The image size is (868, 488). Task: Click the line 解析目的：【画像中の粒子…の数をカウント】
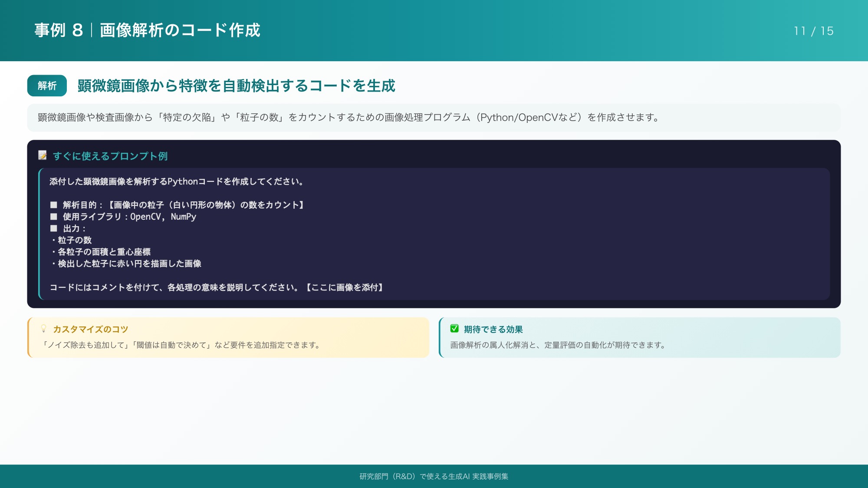[x=184, y=205]
